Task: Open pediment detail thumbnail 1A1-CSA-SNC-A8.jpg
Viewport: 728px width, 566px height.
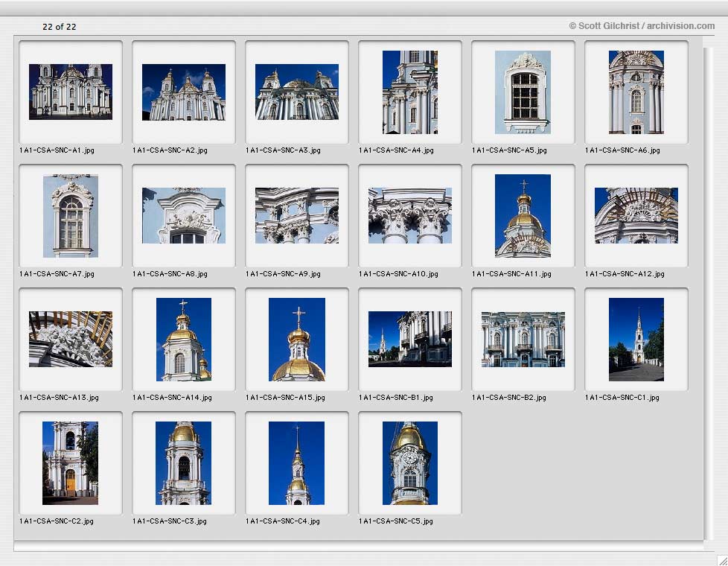Action: pos(184,216)
